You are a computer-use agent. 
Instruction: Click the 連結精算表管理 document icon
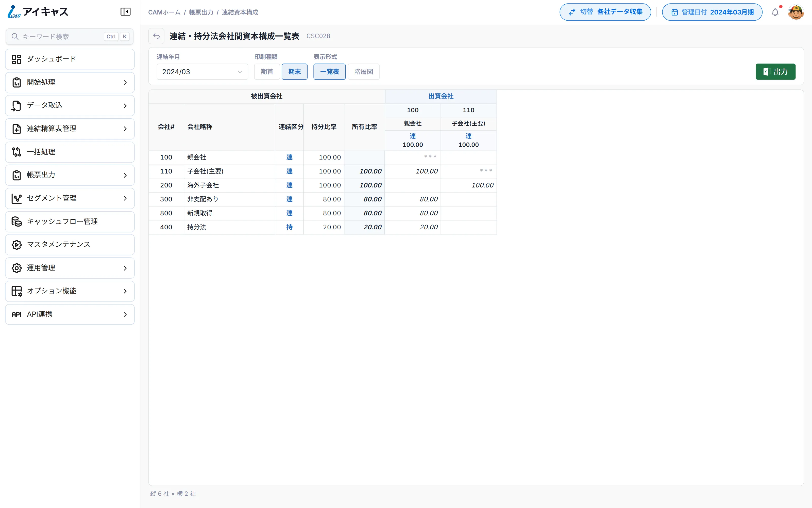[16, 129]
